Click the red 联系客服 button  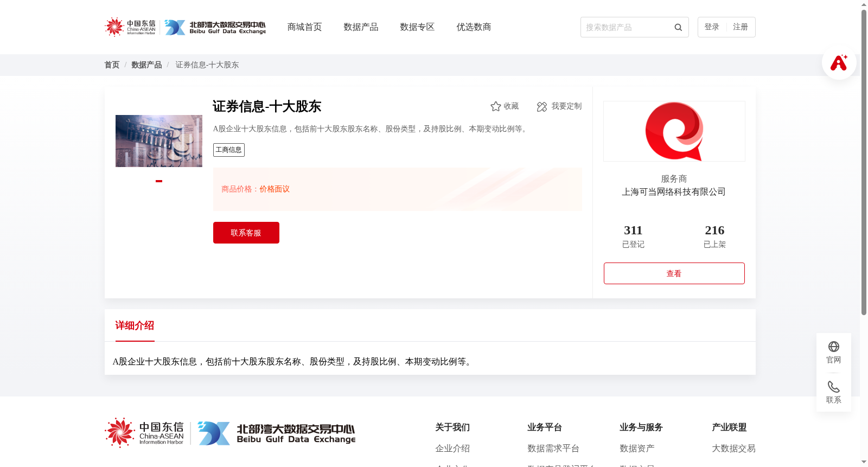[246, 233]
